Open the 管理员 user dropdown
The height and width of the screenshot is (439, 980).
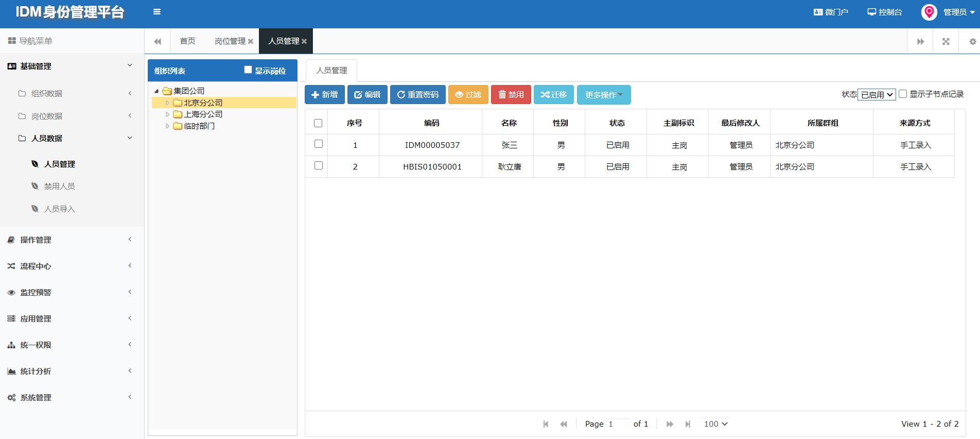pyautogui.click(x=959, y=12)
